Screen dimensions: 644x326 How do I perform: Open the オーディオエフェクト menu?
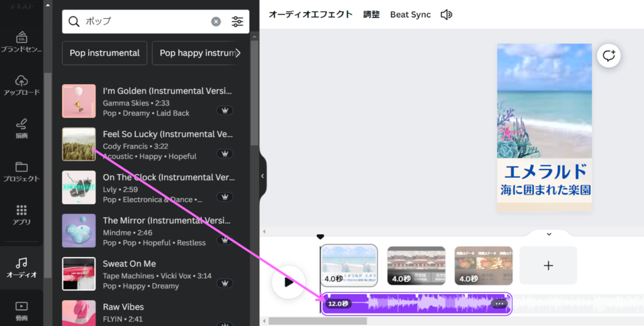click(310, 14)
